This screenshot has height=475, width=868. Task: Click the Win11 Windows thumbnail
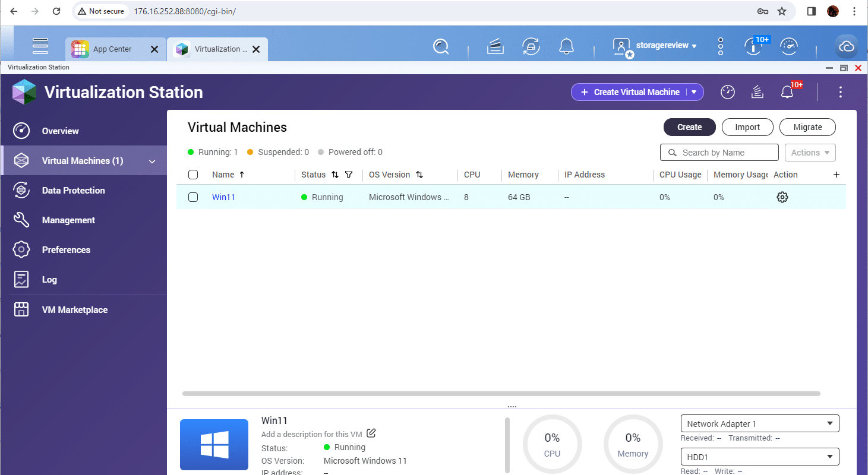[214, 446]
